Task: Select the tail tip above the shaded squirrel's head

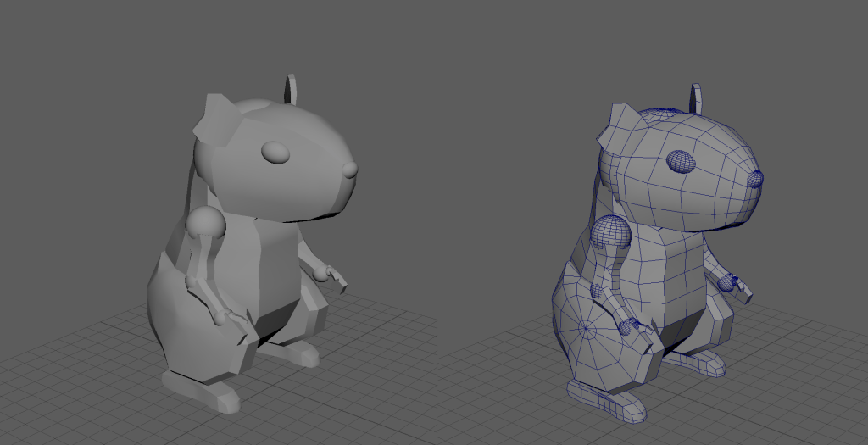Action: pyautogui.click(x=292, y=88)
